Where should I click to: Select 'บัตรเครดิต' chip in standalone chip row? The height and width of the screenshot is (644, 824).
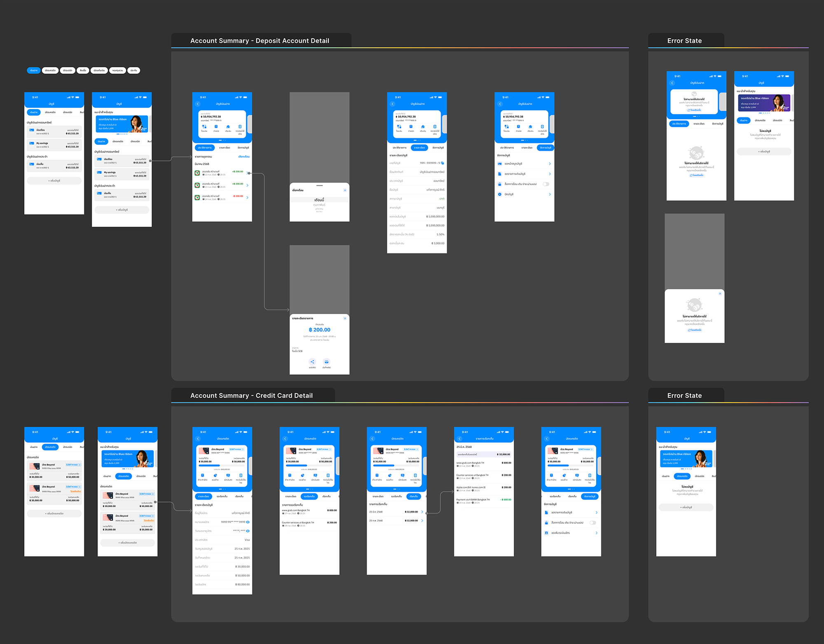[50, 70]
